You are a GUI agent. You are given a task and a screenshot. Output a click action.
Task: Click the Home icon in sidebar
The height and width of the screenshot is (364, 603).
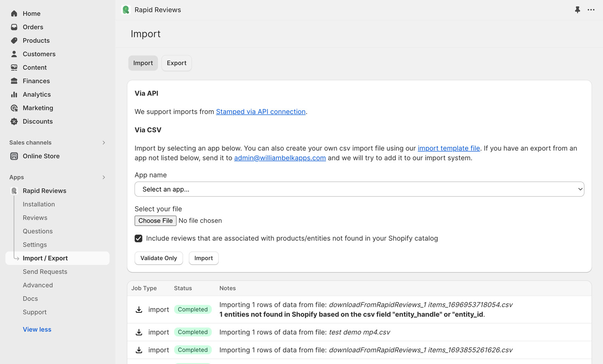pos(14,14)
